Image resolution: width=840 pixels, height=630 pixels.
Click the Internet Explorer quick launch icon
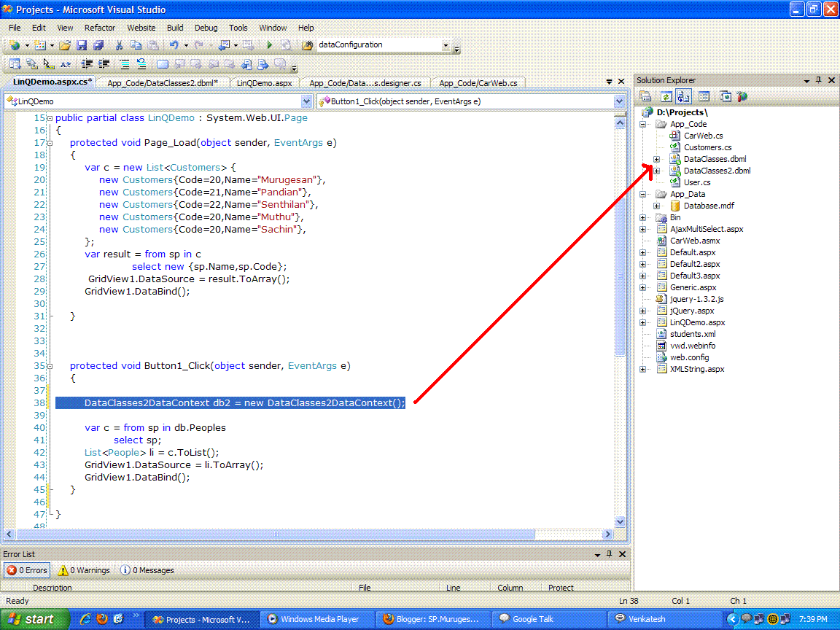pyautogui.click(x=85, y=619)
